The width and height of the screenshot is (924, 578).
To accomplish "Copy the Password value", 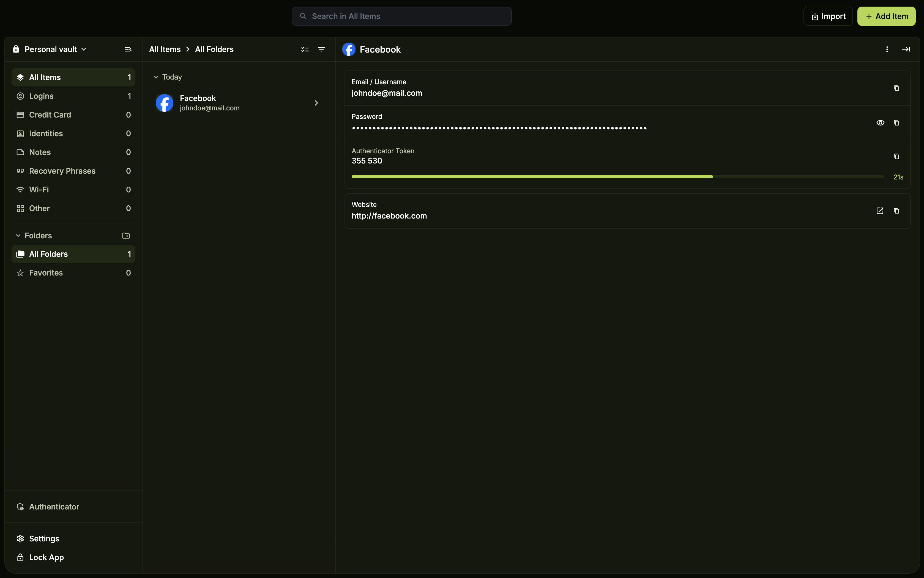I will (x=896, y=123).
